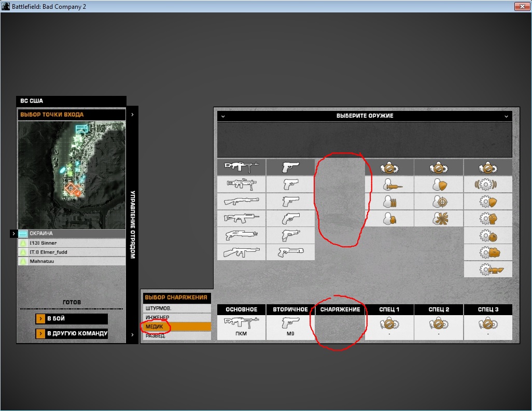Click the arrow marker beside ОКРАИНА
Viewport: 532px width, 411px height.
[13, 233]
